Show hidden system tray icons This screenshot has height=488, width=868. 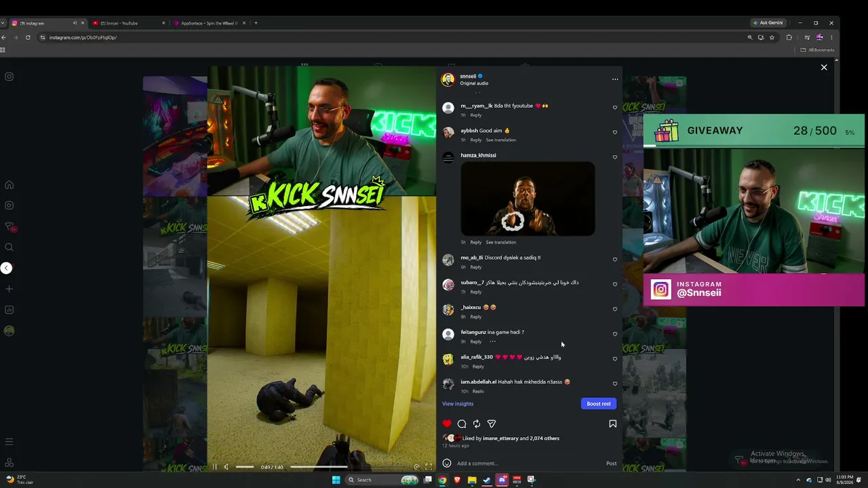(798, 480)
